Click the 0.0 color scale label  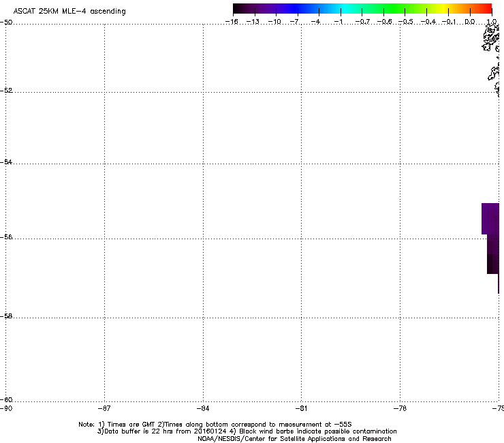470,22
